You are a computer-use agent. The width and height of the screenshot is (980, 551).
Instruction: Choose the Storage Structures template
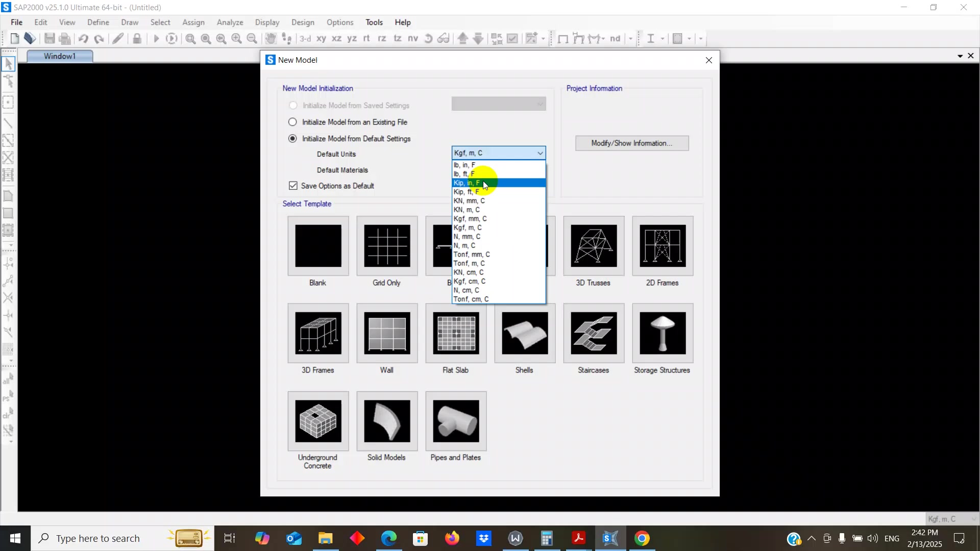pyautogui.click(x=663, y=333)
